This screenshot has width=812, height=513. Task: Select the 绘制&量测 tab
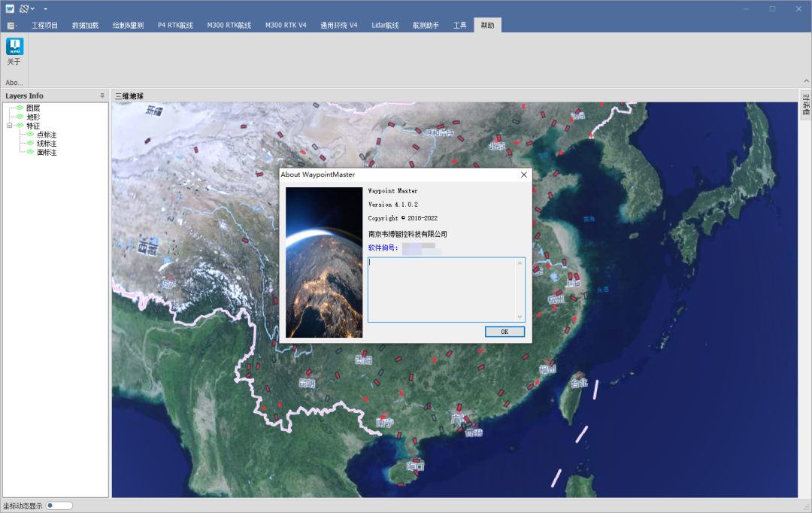[128, 26]
